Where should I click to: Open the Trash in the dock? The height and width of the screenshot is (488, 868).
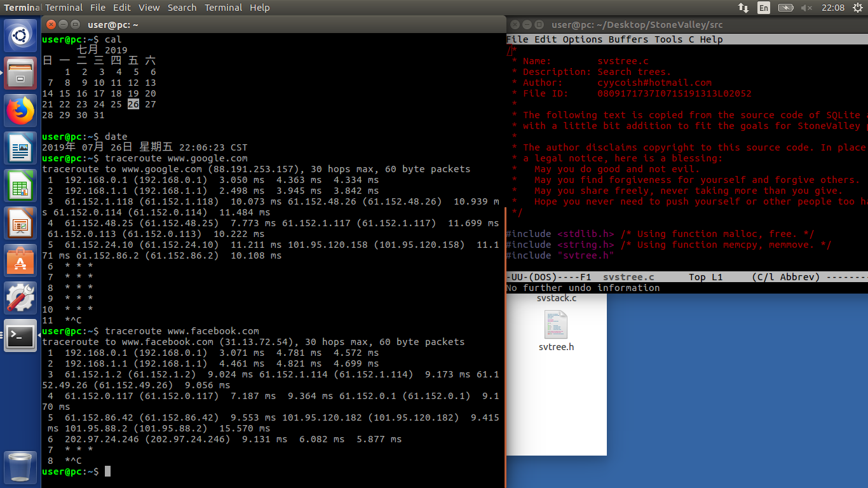point(20,467)
